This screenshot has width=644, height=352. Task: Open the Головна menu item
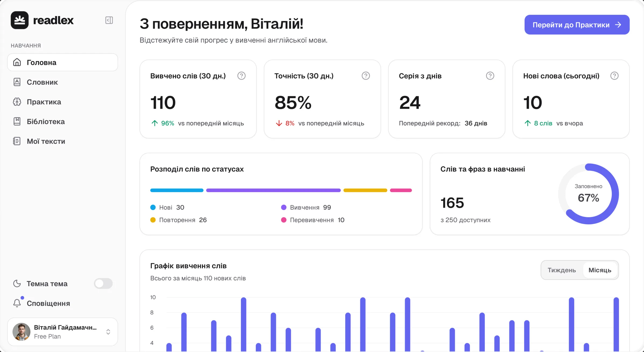(x=63, y=62)
